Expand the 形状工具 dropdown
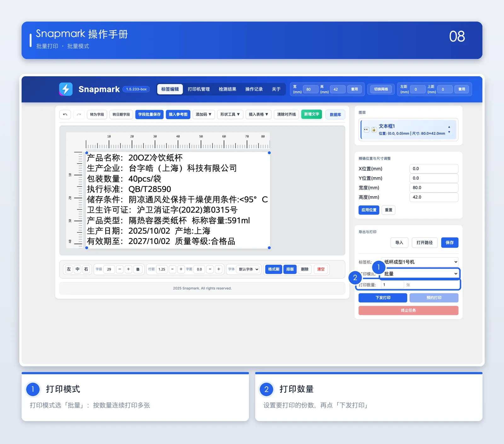This screenshot has height=444, width=504. pos(230,115)
